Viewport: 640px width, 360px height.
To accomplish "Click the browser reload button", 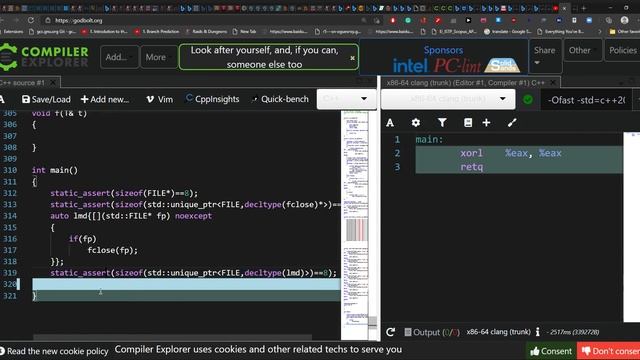I will coord(31,20).
